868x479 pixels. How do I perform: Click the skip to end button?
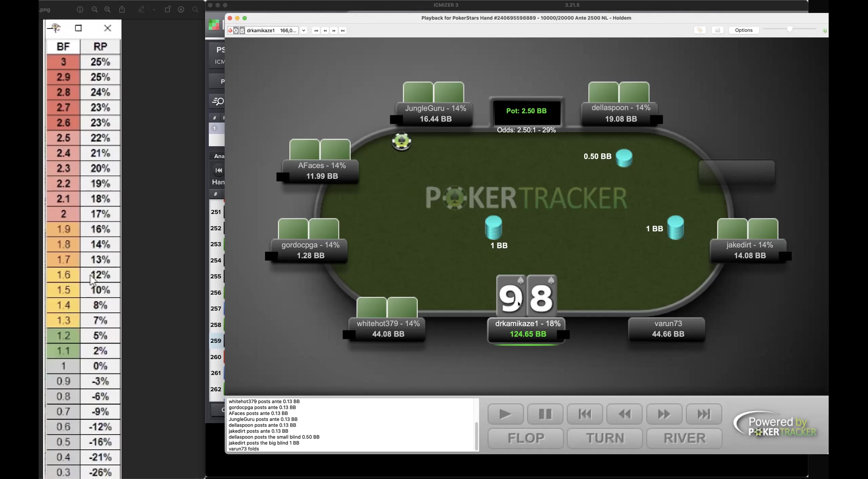(704, 414)
